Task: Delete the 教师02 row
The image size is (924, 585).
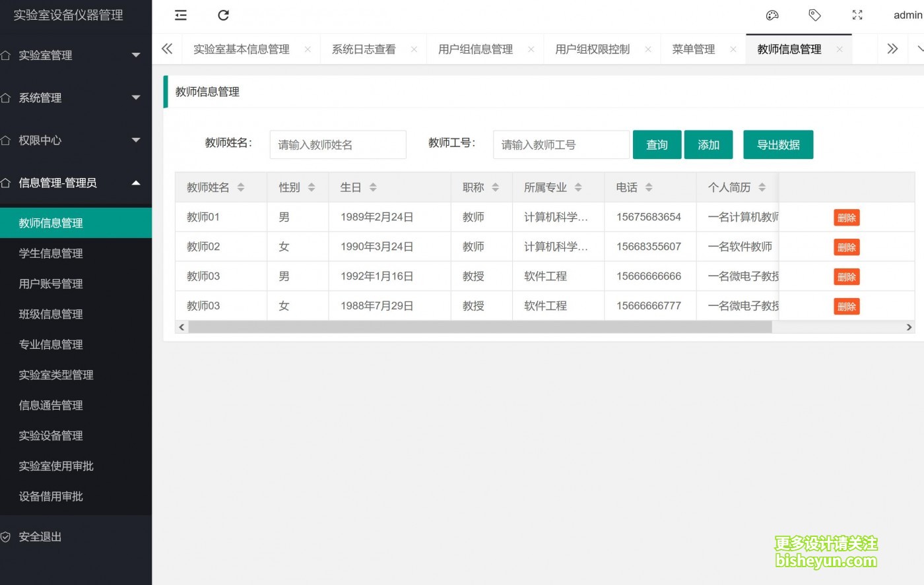Action: pyautogui.click(x=847, y=247)
